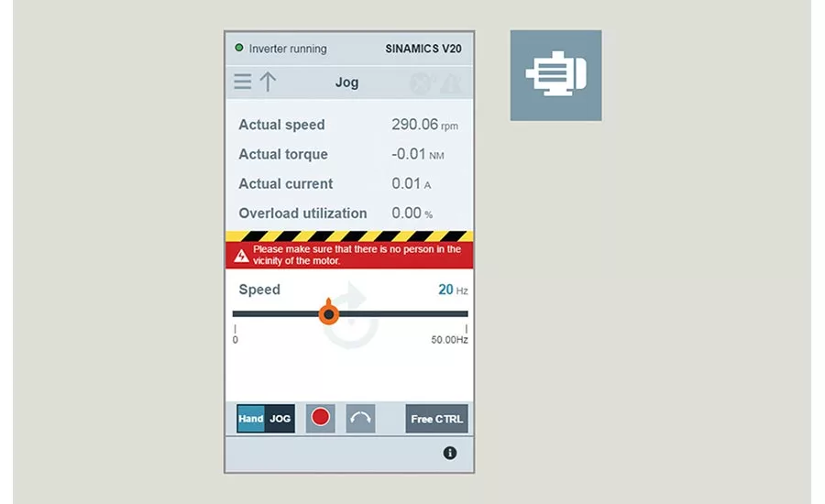Click the speed slider track near 50.00Hz

458,313
